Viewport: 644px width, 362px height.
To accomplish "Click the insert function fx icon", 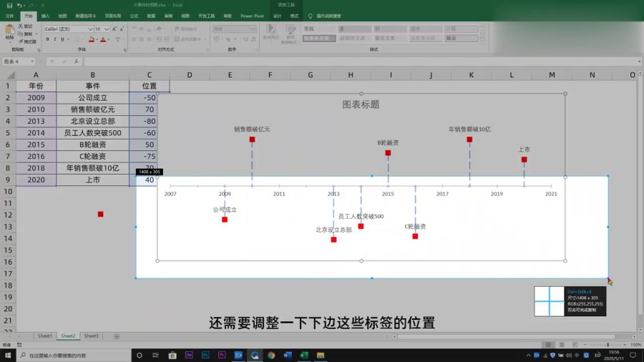I will [77, 62].
